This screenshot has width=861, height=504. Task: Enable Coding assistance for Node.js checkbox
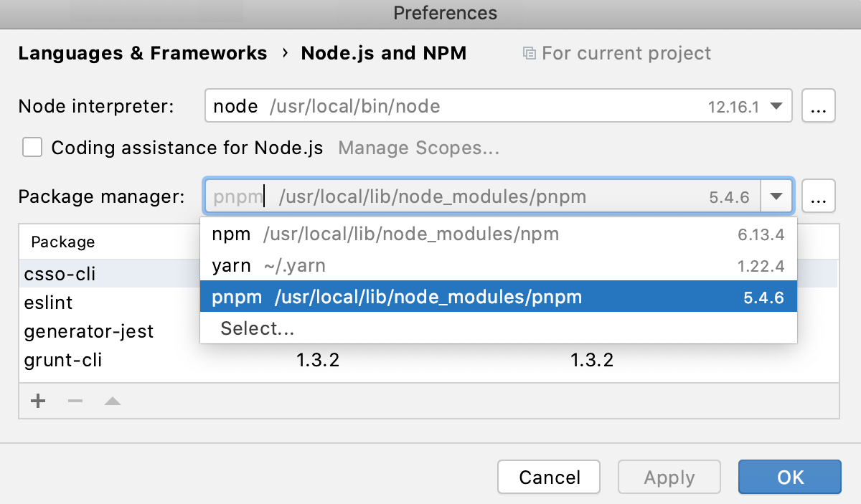(x=32, y=148)
